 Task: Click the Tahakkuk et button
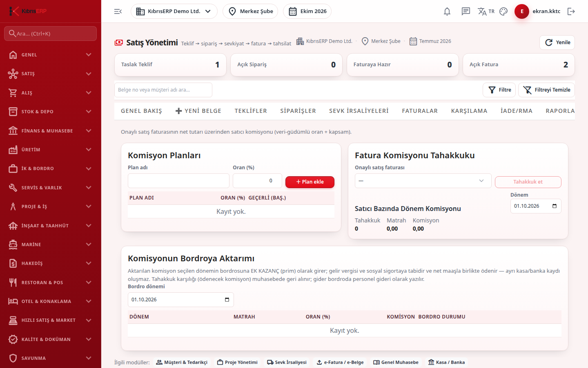tap(528, 182)
